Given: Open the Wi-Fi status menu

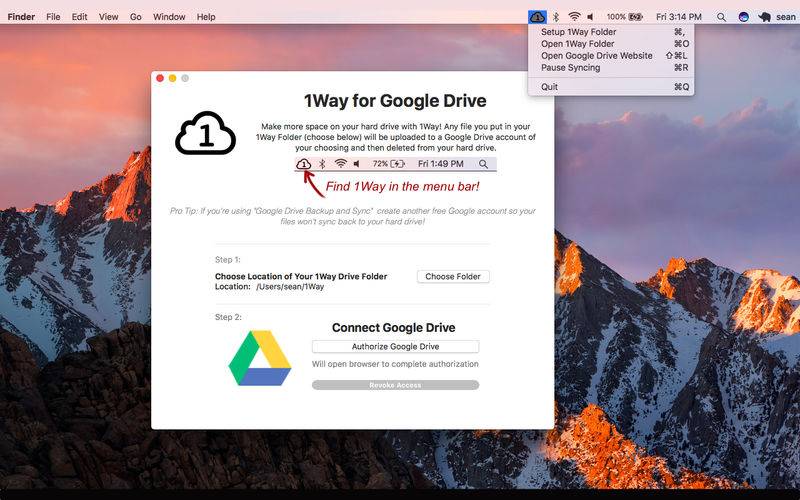Looking at the screenshot, I should point(574,17).
